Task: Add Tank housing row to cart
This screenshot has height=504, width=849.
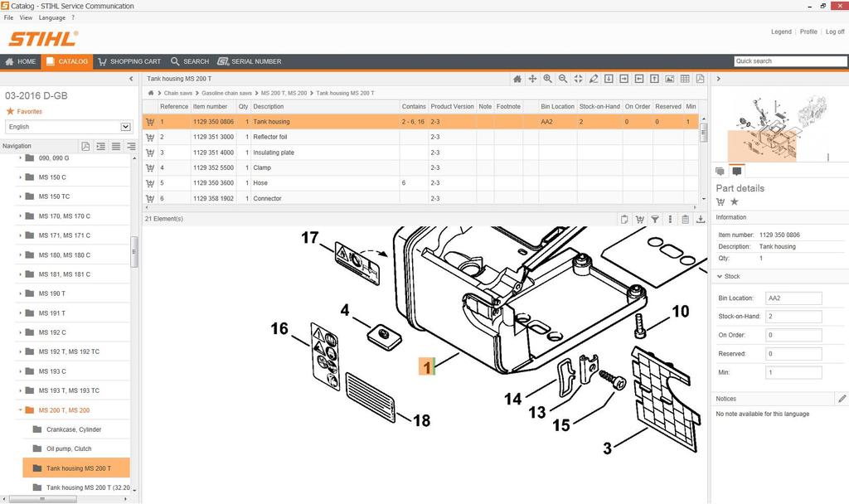Action: 150,122
